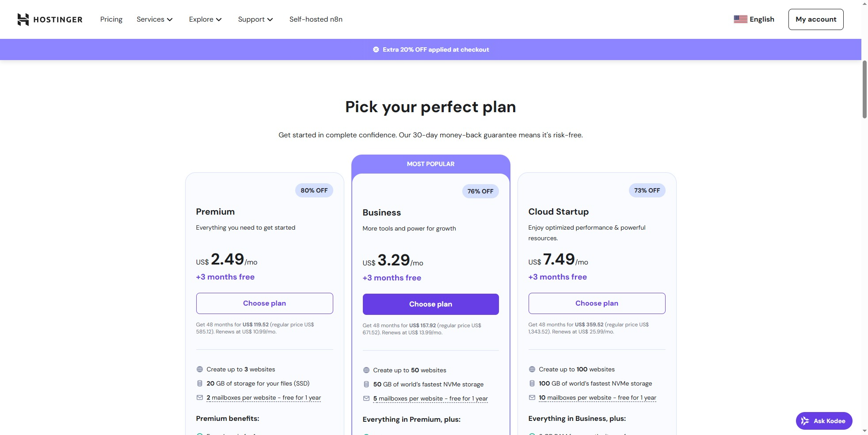Go to the Pricing page

111,19
